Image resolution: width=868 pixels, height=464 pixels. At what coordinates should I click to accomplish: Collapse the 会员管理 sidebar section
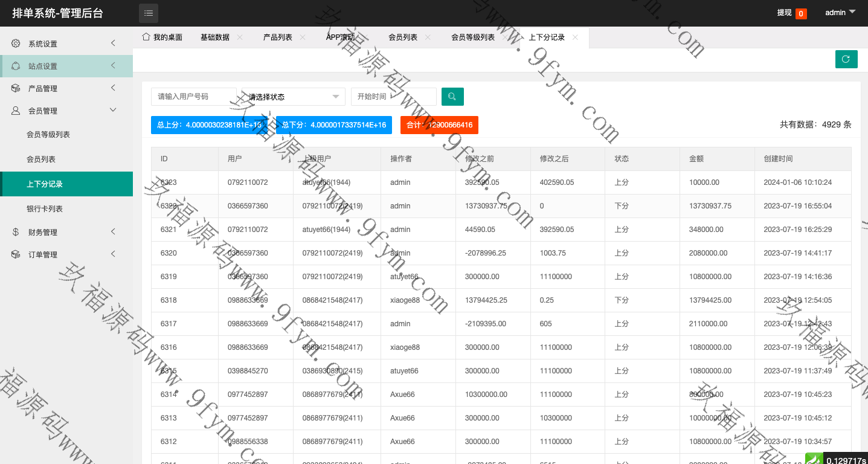point(113,110)
